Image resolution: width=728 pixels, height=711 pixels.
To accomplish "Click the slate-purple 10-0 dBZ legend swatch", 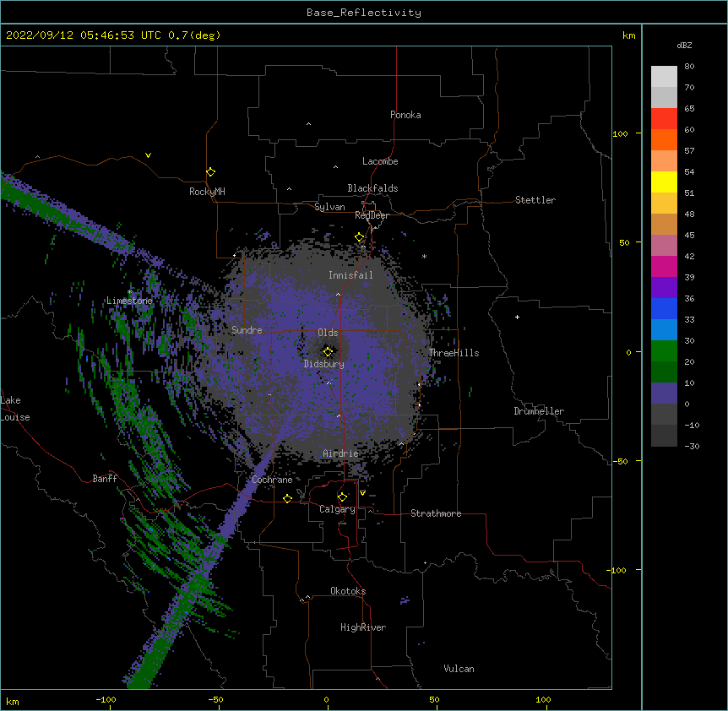I will point(664,393).
